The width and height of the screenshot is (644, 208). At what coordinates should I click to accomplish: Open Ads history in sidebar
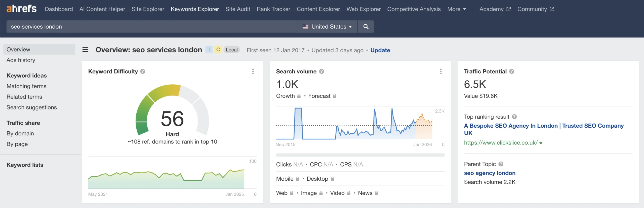(21, 60)
